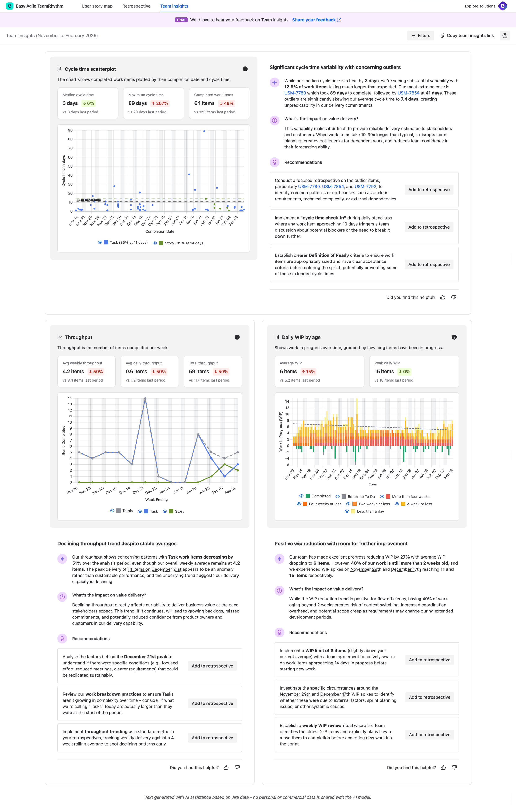
Task: Click the help question mark icon
Action: [x=504, y=35]
